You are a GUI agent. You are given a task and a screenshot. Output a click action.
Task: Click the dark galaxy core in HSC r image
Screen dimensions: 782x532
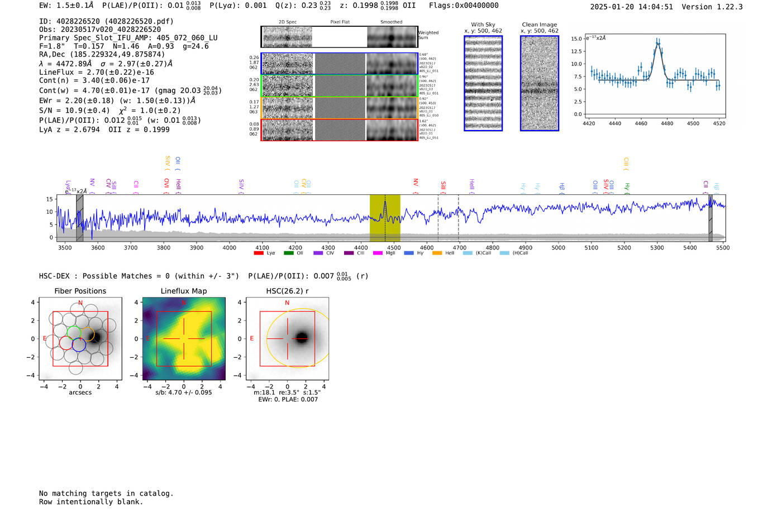[x=302, y=338]
